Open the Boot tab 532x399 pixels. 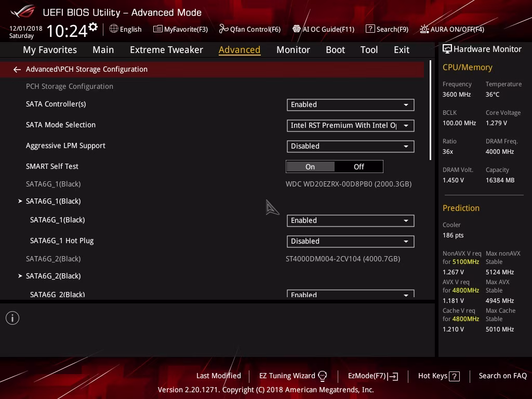(x=335, y=50)
